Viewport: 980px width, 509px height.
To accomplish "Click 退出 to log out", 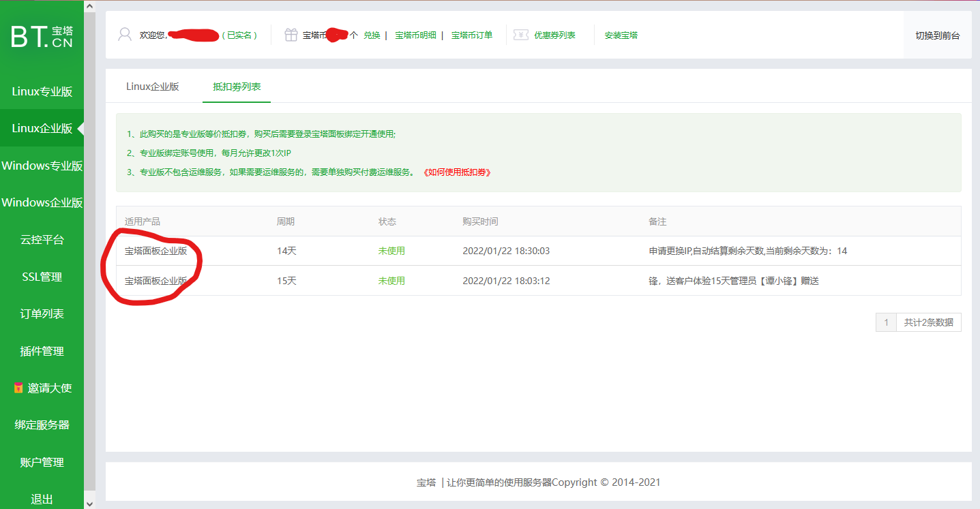I will [42, 499].
